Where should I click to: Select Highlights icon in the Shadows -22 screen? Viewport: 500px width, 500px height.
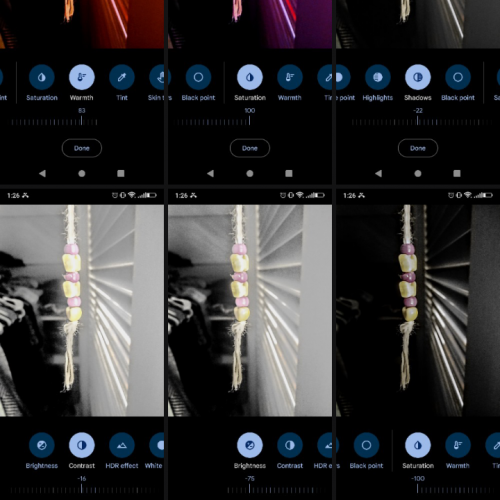tap(378, 77)
